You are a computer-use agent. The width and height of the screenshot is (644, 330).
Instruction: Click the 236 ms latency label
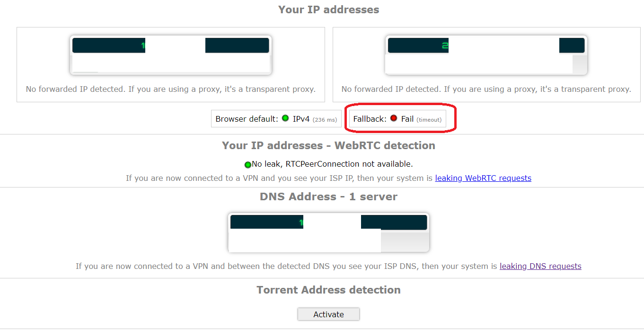click(x=325, y=120)
